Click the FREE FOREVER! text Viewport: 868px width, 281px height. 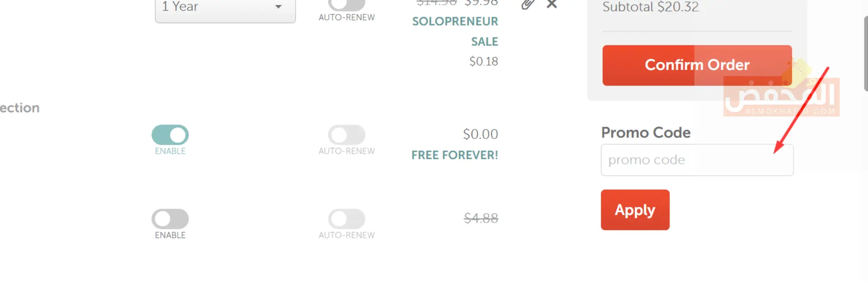pyautogui.click(x=455, y=155)
